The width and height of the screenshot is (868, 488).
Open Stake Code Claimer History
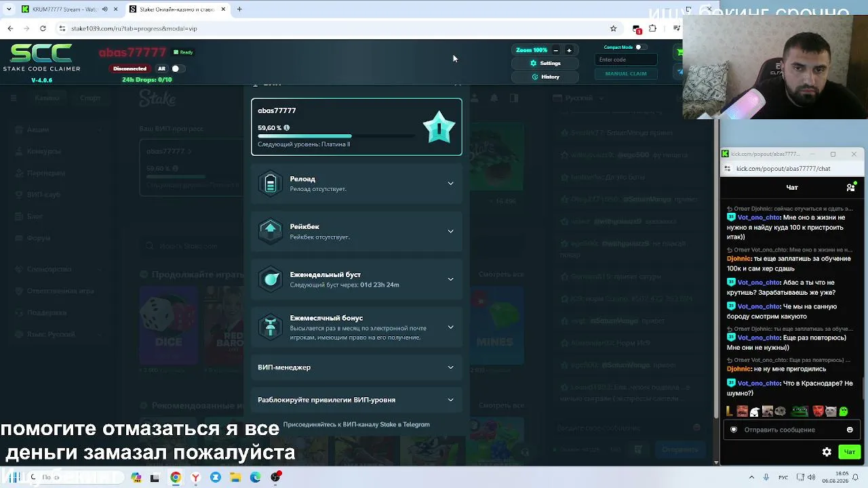(x=546, y=77)
